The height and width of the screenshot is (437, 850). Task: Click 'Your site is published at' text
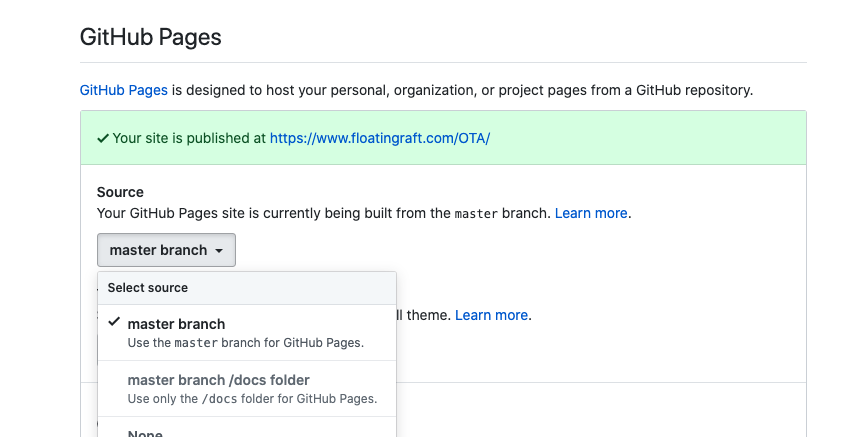tap(189, 138)
